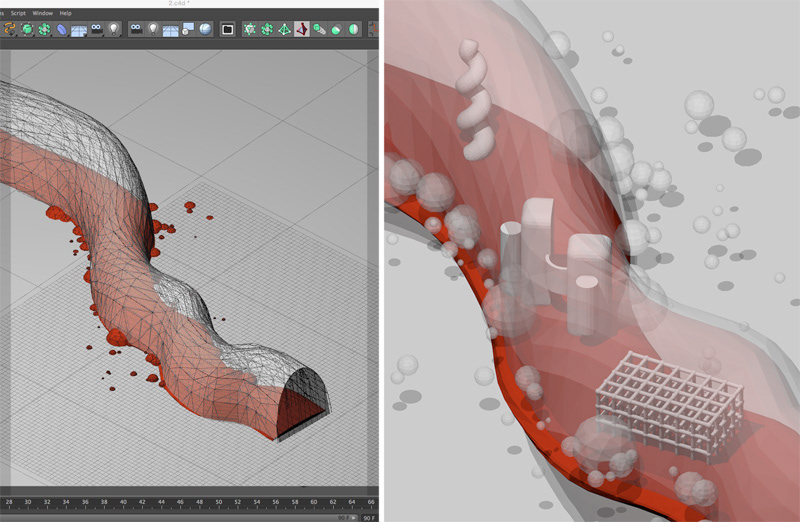Screen dimensions: 800x522
Task: Open the Help menu
Action: 65,13
